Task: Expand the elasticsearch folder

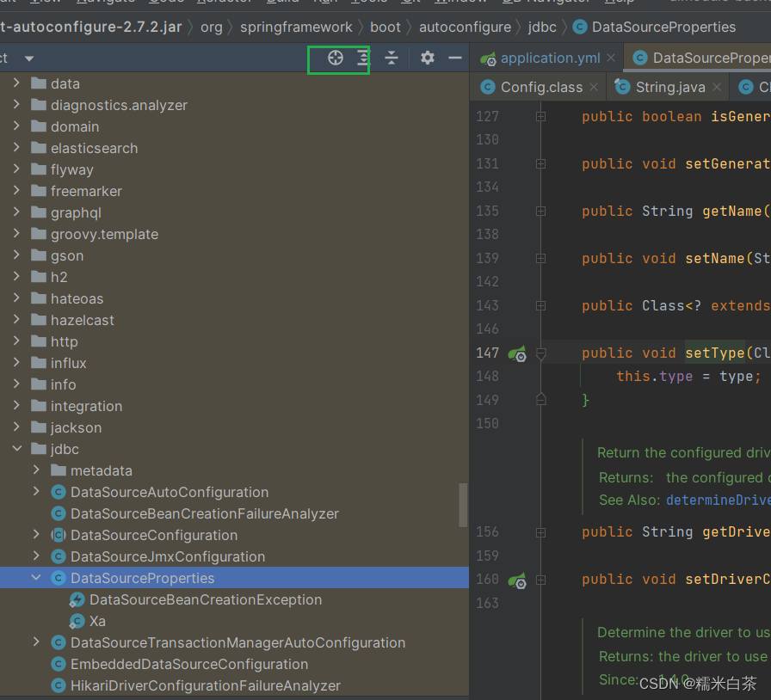Action: click(x=16, y=148)
